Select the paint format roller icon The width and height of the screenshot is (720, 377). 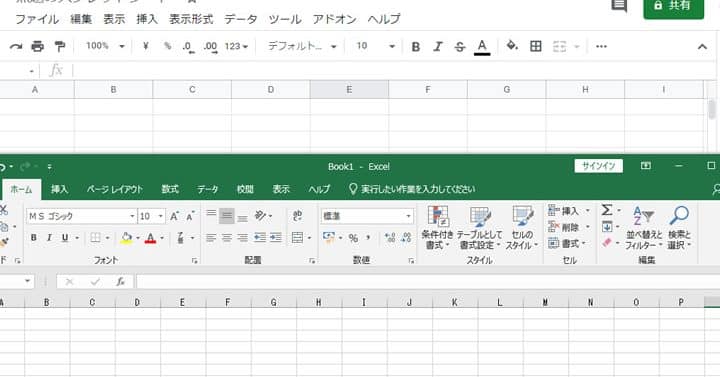(60, 46)
